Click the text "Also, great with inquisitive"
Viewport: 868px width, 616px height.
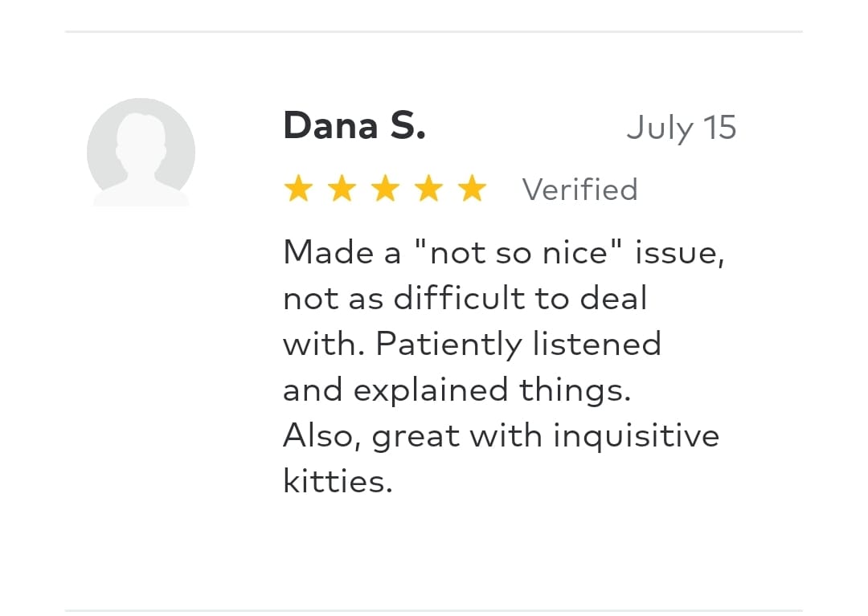coord(501,436)
